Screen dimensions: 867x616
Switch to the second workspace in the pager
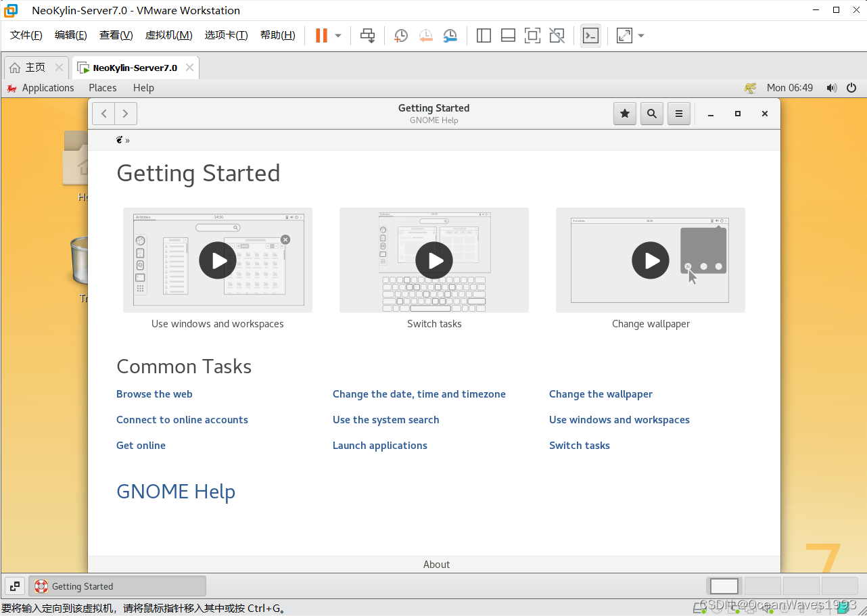point(763,586)
